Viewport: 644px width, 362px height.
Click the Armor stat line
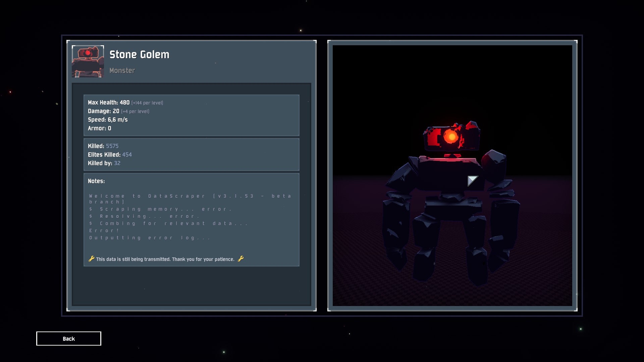pyautogui.click(x=99, y=128)
